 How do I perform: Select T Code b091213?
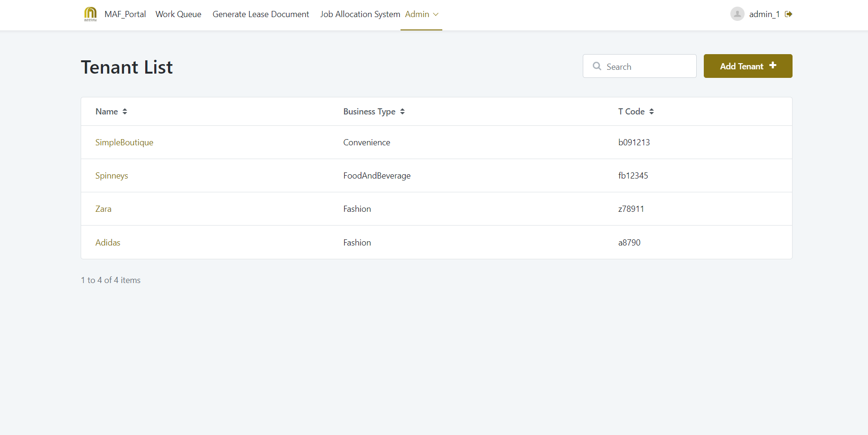(x=634, y=142)
